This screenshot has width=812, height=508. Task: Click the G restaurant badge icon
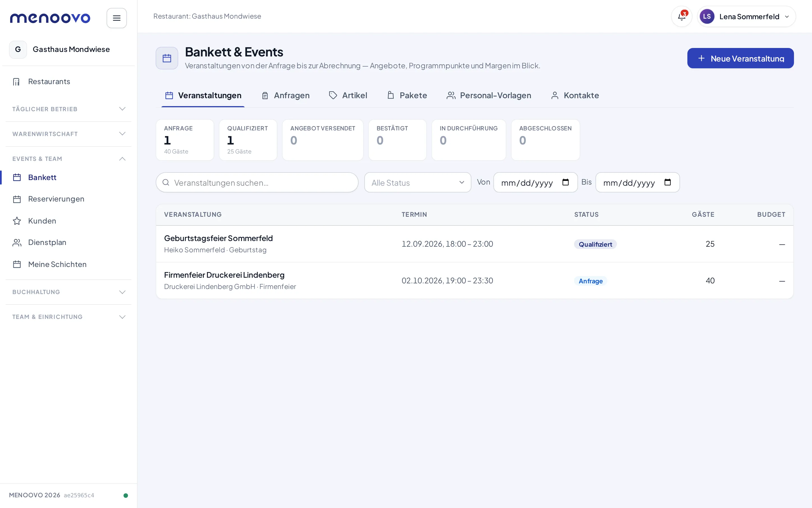18,49
